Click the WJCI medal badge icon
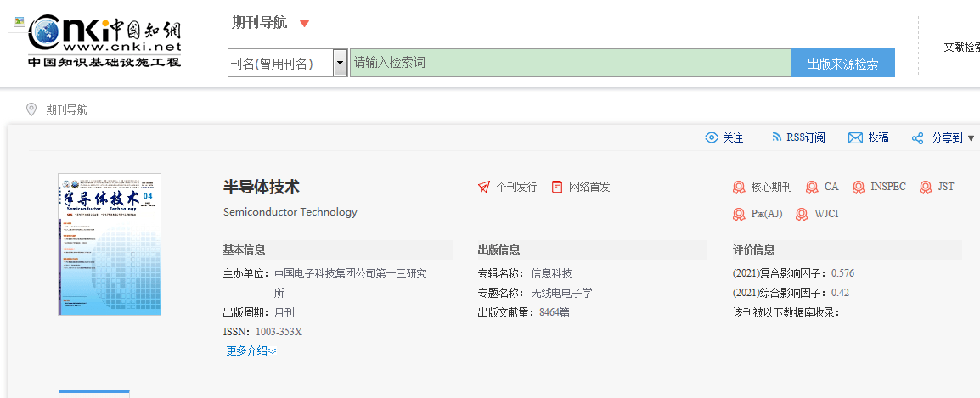The height and width of the screenshot is (398, 980). 802,215
